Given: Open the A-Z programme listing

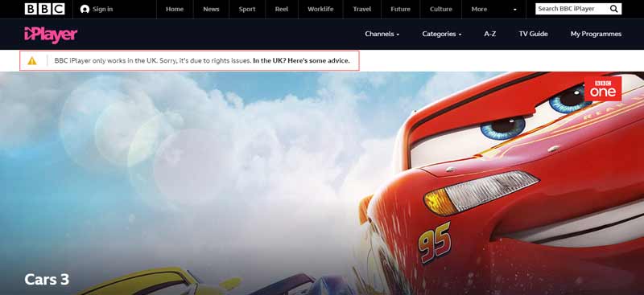Looking at the screenshot, I should (490, 34).
